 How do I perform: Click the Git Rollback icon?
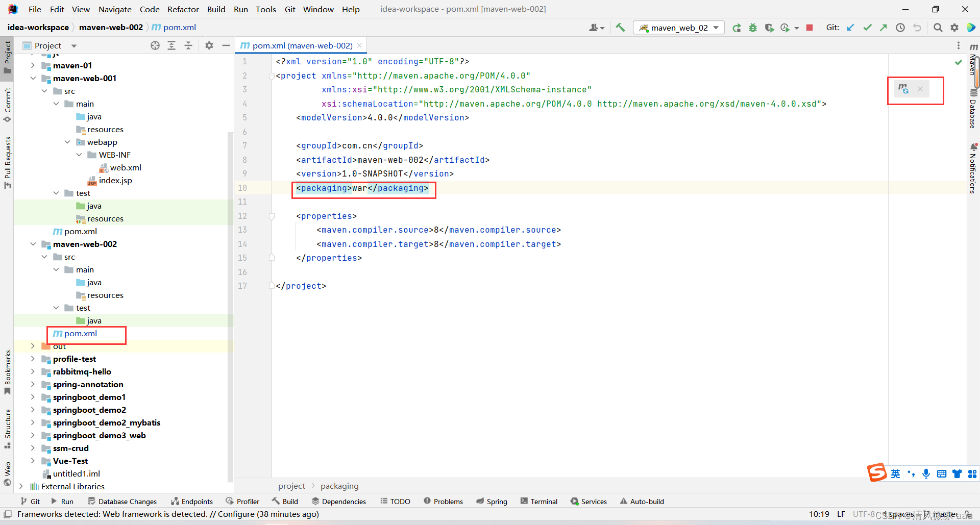click(917, 28)
